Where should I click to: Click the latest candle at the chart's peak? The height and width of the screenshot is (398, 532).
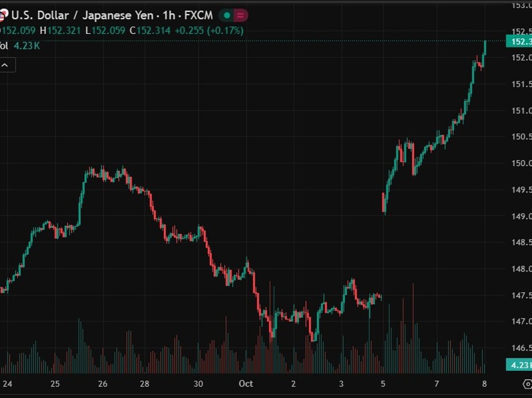[485, 48]
